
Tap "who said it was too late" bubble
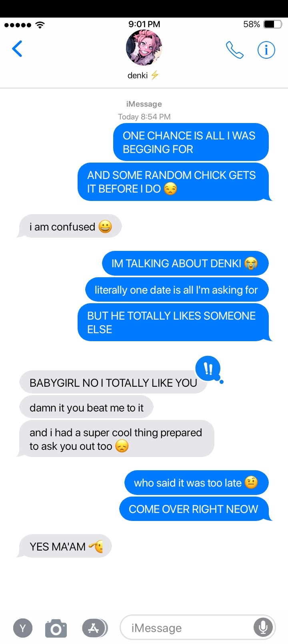196,483
